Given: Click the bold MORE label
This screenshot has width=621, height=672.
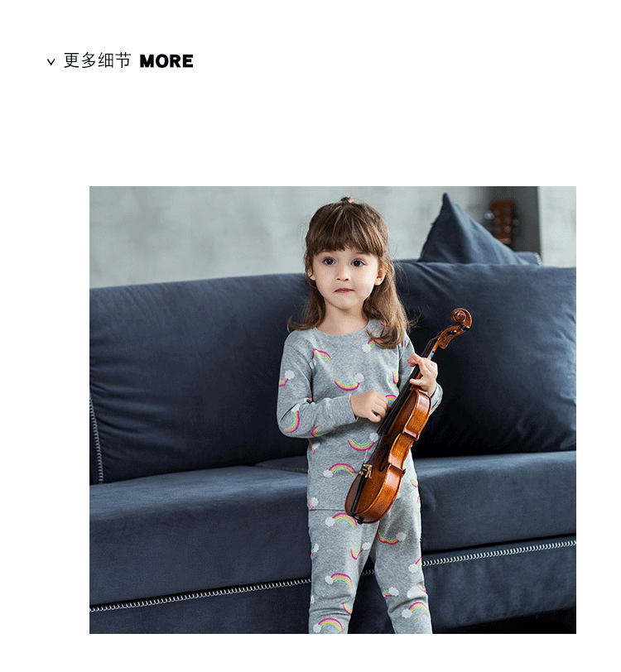Looking at the screenshot, I should click(x=166, y=61).
